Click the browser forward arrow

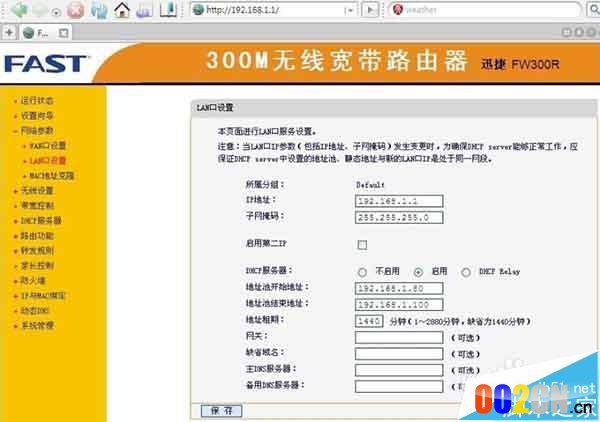point(39,10)
